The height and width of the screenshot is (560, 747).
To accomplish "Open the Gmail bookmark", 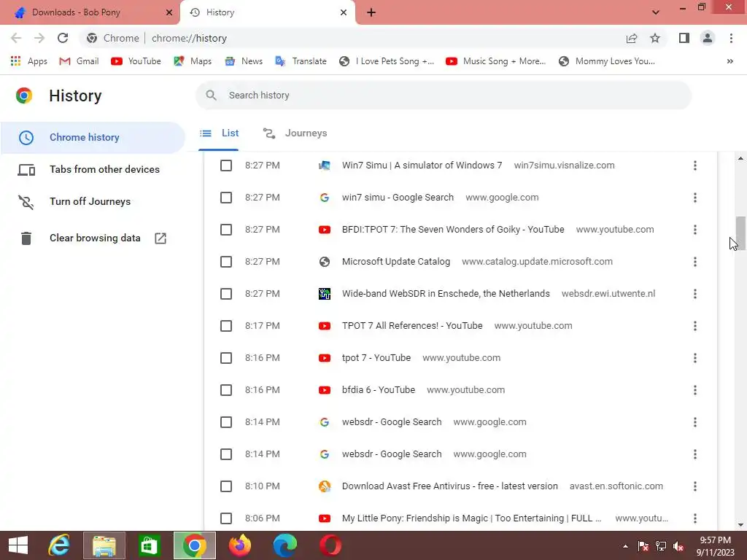I will coord(79,61).
